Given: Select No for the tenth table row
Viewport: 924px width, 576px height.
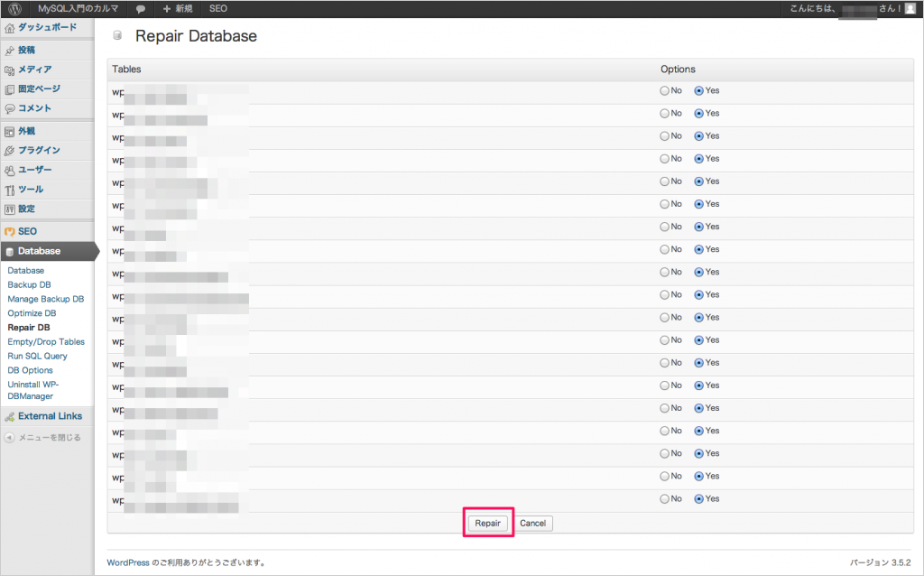Looking at the screenshot, I should tap(665, 295).
